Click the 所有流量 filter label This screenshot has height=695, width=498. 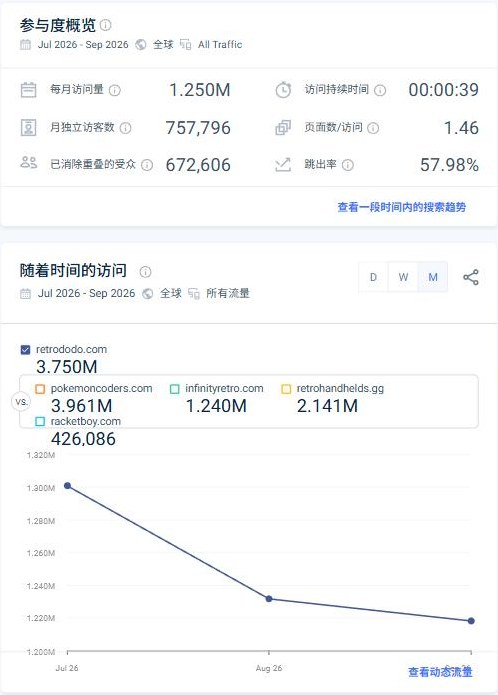point(228,293)
